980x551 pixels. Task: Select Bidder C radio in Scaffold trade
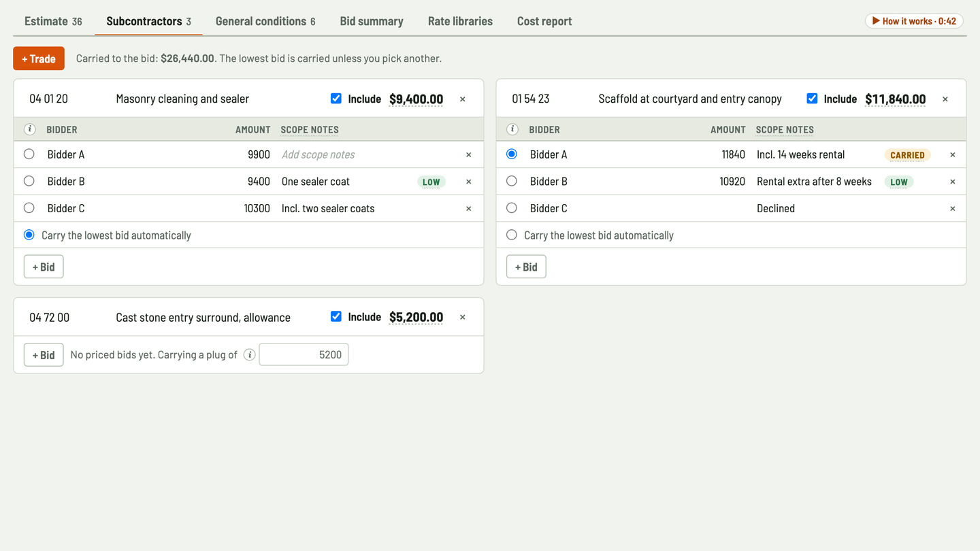[x=512, y=207]
